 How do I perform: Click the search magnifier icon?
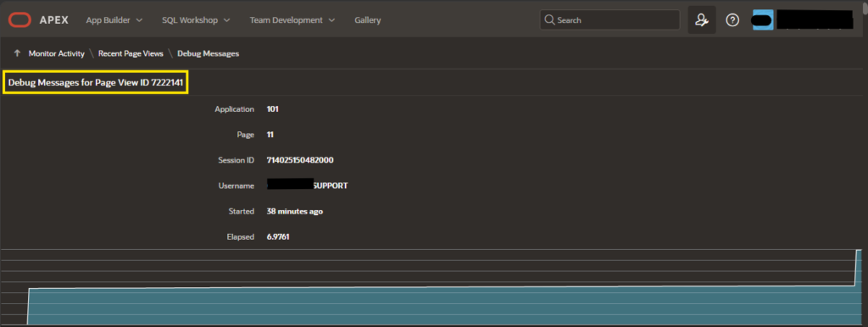549,20
